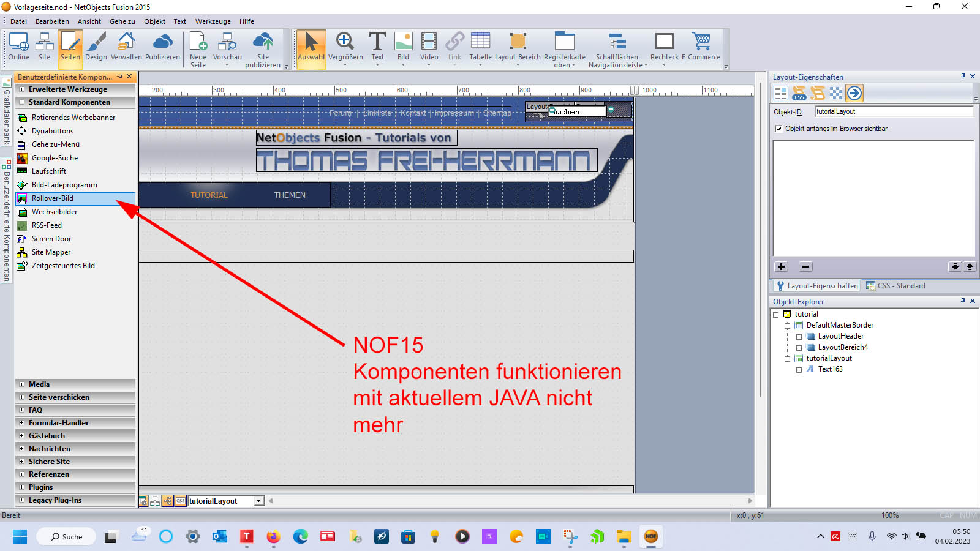Open the Werkzeuge menu
This screenshot has height=551, width=980.
(213, 21)
